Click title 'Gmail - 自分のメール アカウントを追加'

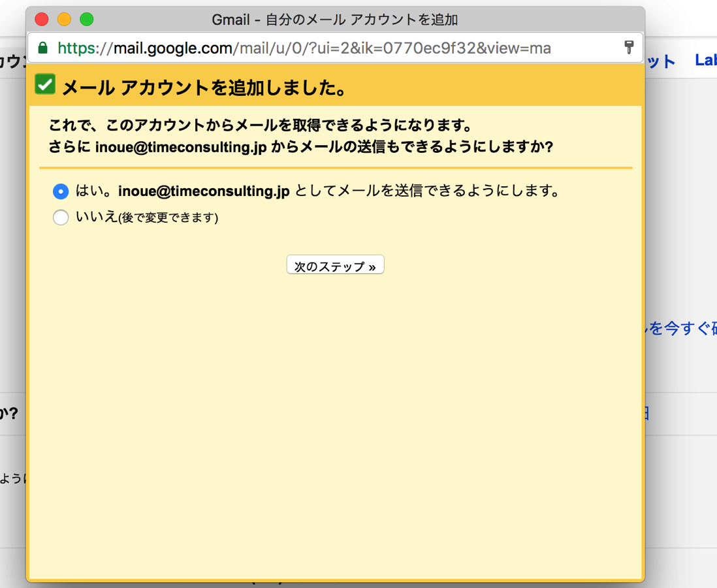tap(335, 20)
